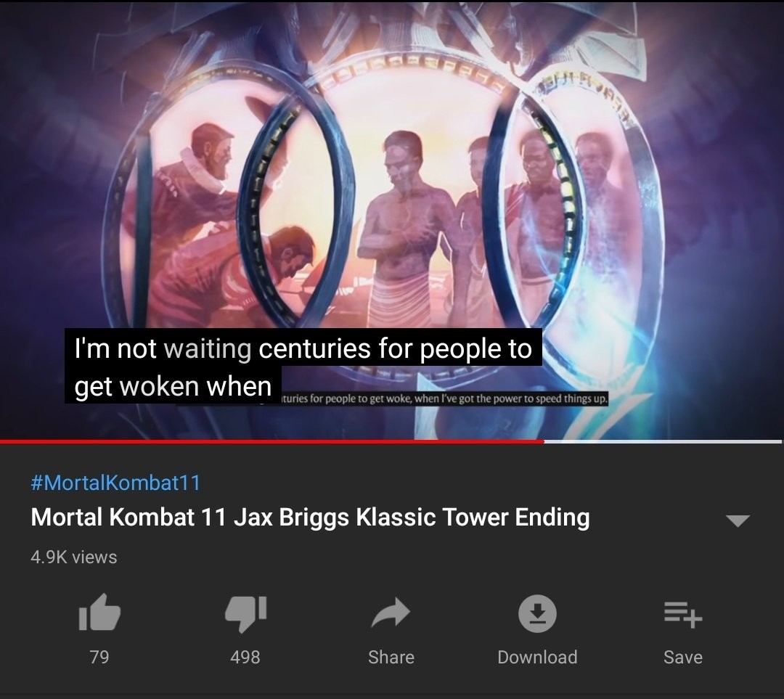Click the 498 dislikes count

245,657
